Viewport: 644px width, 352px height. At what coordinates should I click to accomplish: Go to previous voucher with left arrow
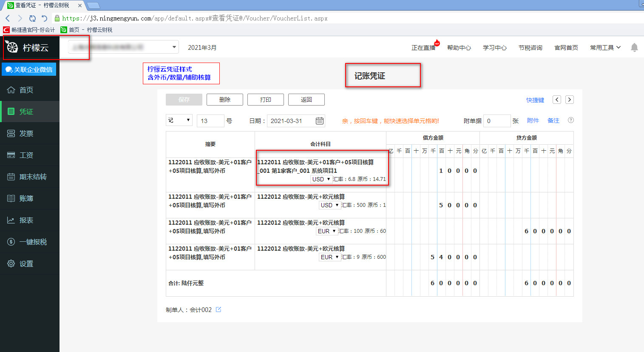557,100
